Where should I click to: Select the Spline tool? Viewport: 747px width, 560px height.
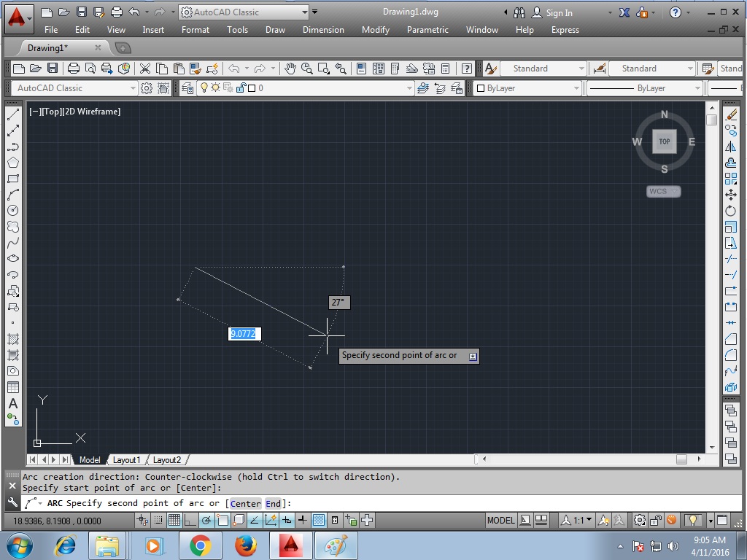(x=12, y=243)
